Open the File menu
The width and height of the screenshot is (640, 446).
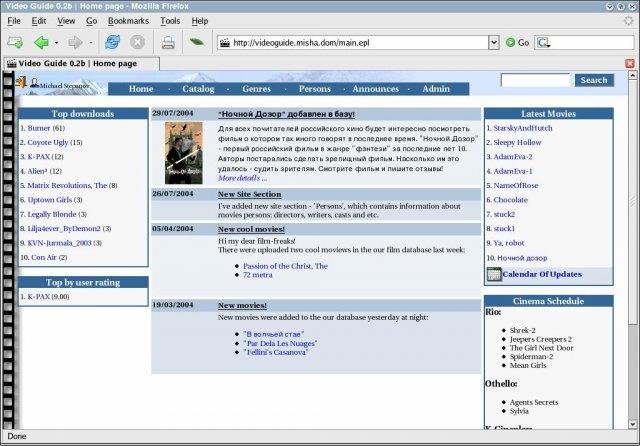pos(14,21)
